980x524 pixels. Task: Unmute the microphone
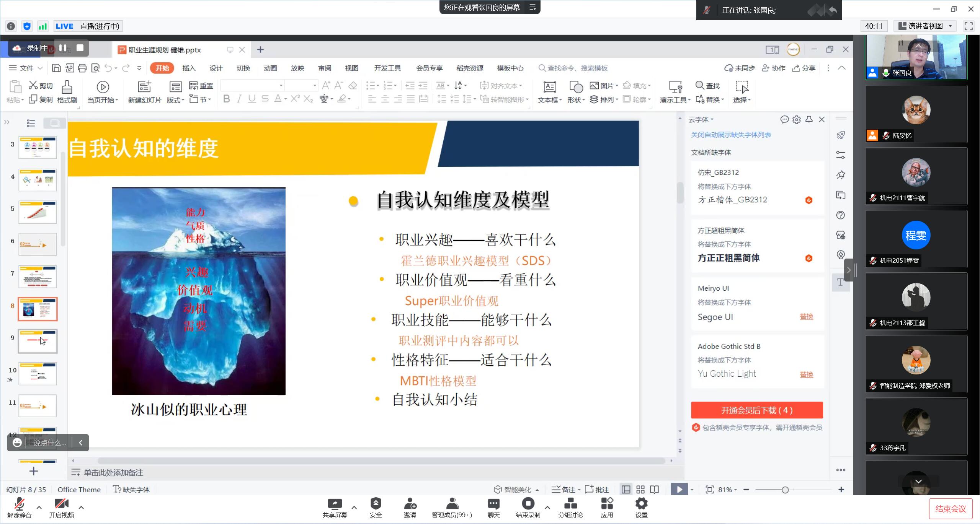coord(19,504)
